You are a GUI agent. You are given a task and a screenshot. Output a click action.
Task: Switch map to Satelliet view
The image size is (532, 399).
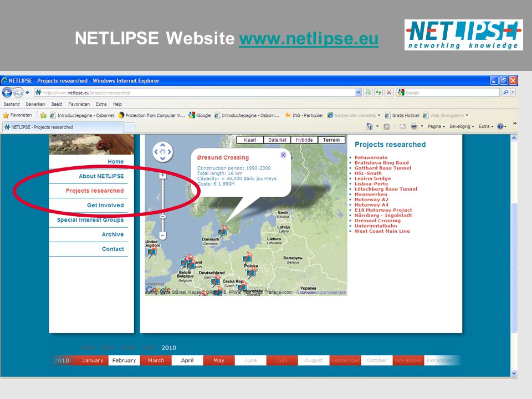coord(277,140)
